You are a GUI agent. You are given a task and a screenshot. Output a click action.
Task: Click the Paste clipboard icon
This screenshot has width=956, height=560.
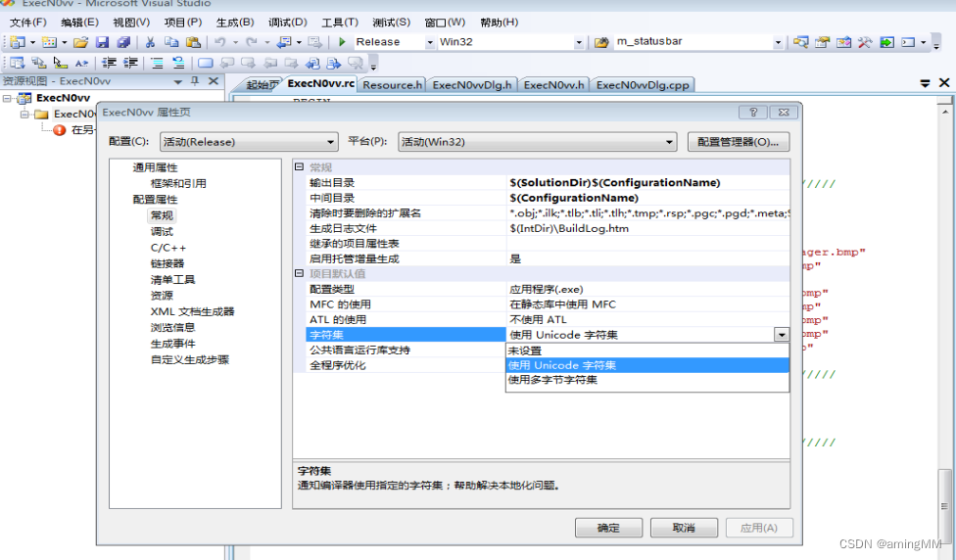[x=193, y=42]
